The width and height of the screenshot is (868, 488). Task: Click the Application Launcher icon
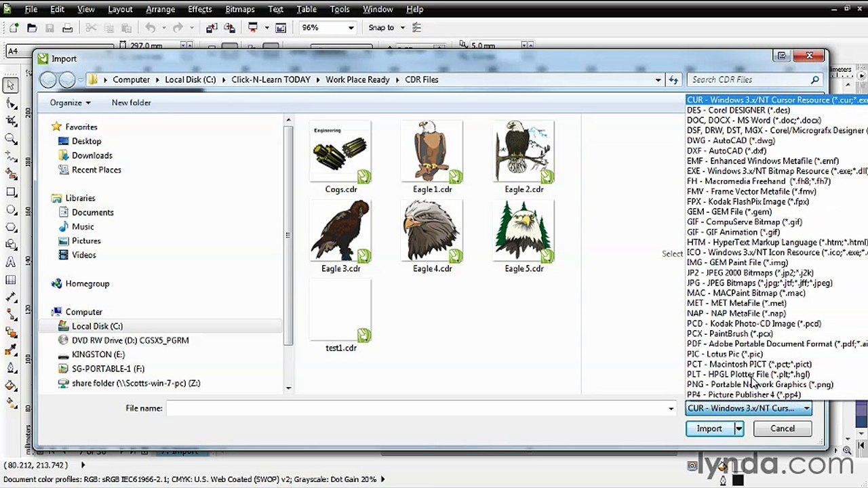tap(254, 28)
